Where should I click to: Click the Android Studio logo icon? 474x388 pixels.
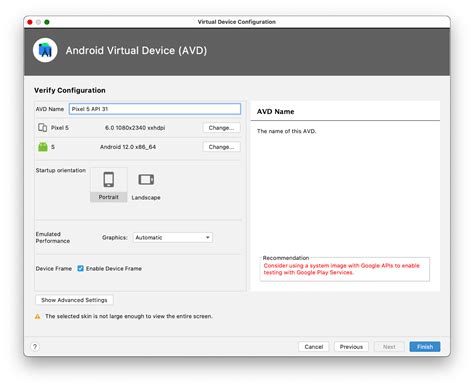point(45,50)
